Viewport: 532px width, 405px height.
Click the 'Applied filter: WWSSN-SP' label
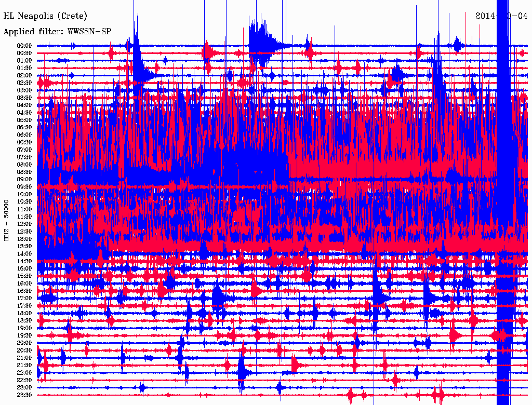[57, 32]
